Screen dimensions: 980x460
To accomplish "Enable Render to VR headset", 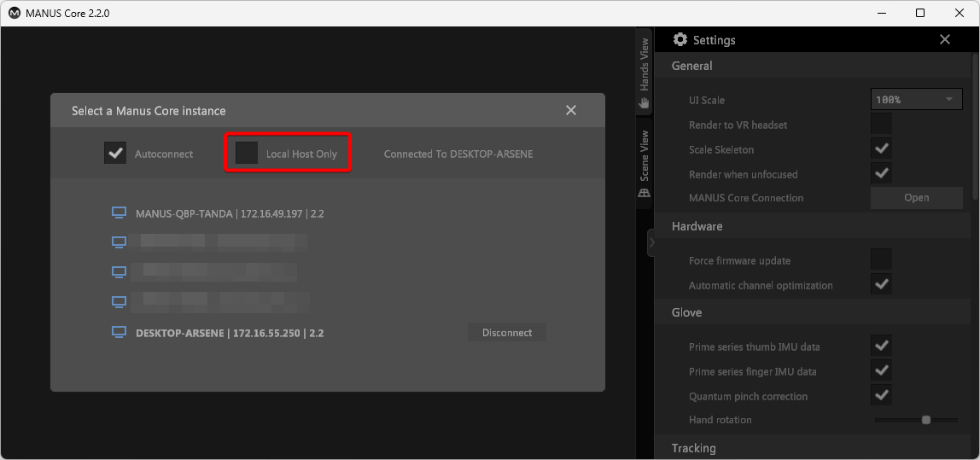I will [x=881, y=125].
